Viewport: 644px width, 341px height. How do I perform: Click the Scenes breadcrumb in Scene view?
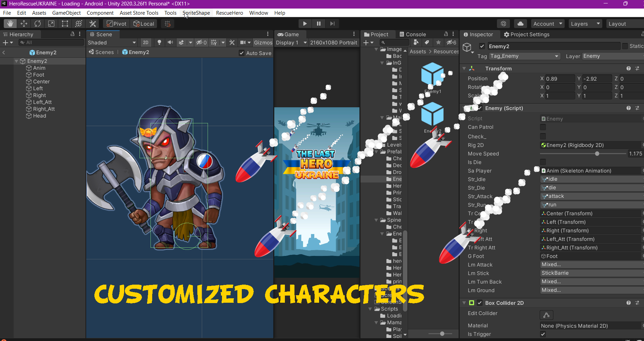point(101,52)
